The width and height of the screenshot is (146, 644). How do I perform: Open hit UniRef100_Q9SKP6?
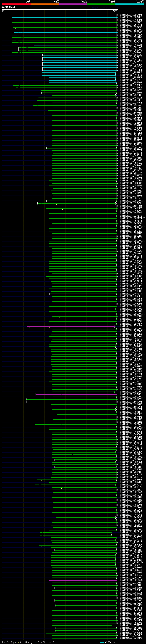tap(131, 15)
